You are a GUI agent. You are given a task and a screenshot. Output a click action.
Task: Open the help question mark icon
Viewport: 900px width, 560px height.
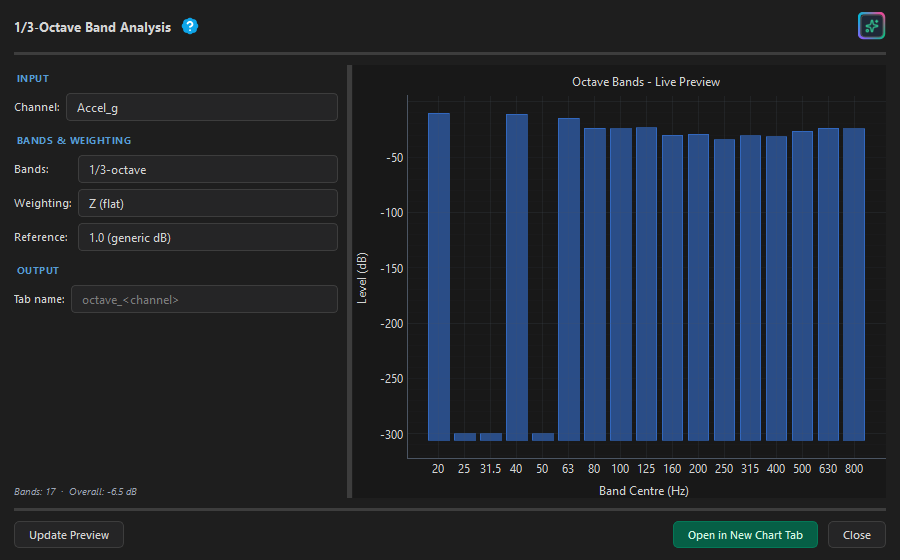tap(190, 26)
